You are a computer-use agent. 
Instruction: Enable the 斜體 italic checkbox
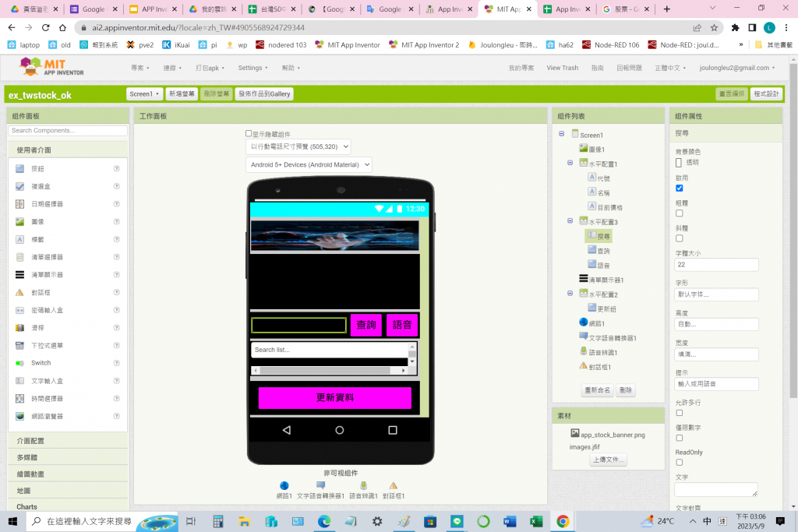point(680,238)
